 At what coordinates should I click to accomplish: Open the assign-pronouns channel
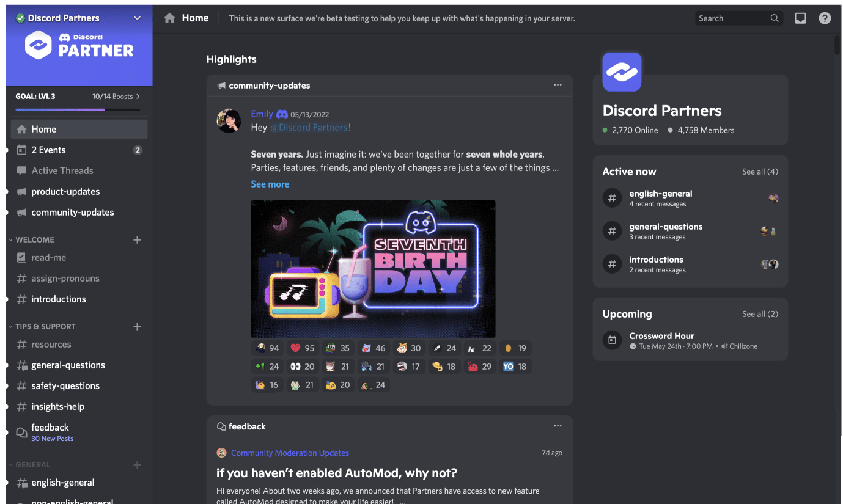[79, 279]
